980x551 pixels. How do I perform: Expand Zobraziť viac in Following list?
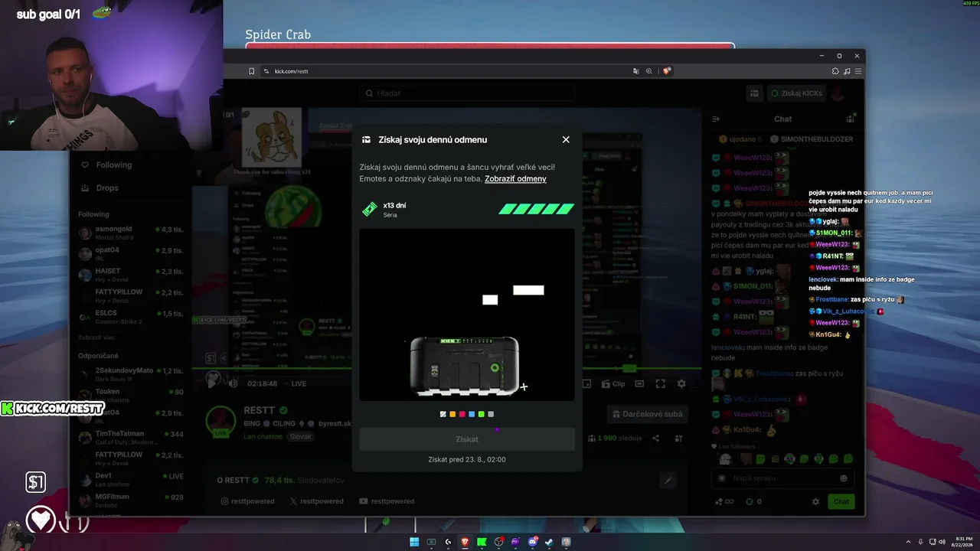point(96,337)
